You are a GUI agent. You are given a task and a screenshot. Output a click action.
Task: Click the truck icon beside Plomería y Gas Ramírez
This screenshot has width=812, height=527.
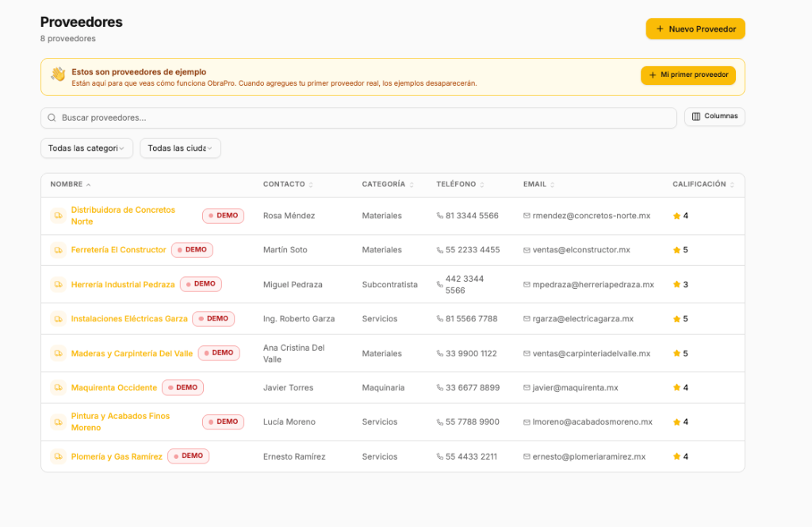click(58, 456)
